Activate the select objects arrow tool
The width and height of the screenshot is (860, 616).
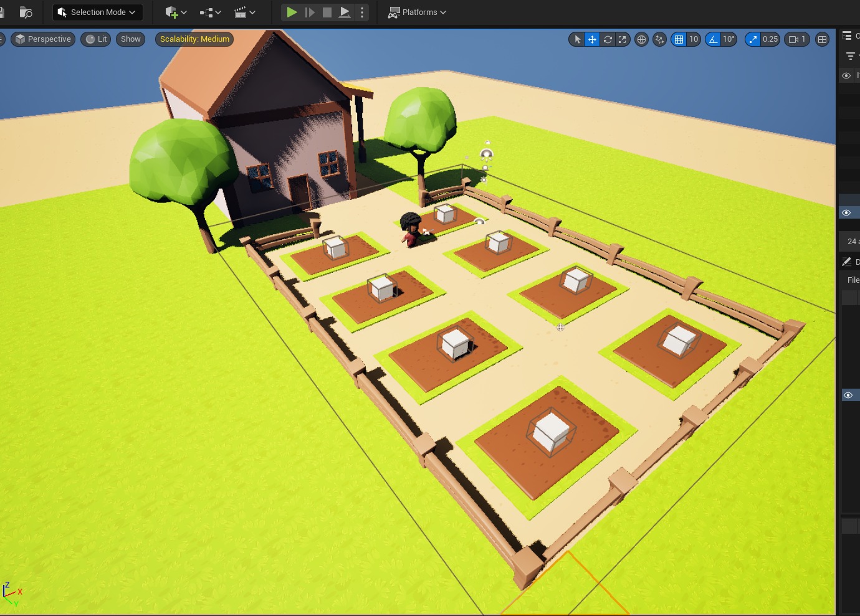pyautogui.click(x=577, y=39)
